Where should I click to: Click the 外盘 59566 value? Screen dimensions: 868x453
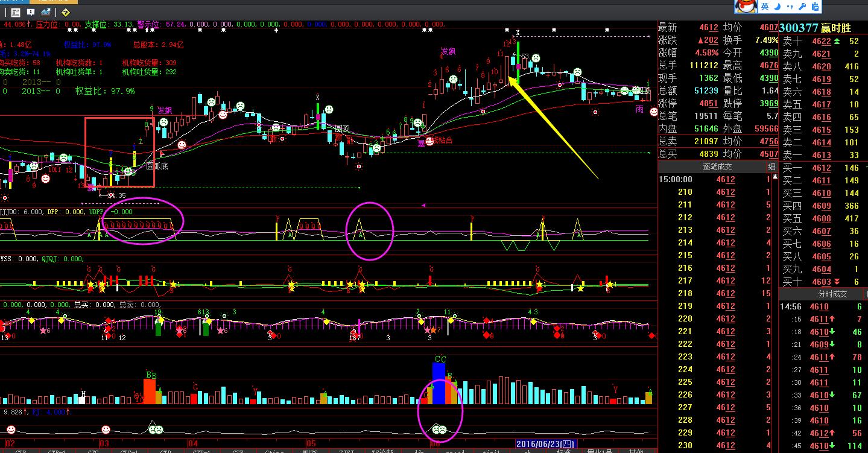[x=767, y=129]
